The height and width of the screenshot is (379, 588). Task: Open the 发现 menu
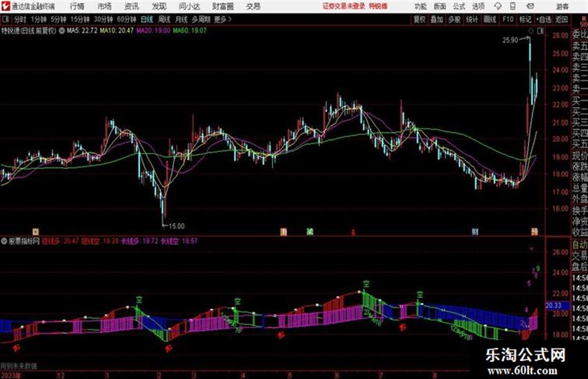tap(159, 6)
